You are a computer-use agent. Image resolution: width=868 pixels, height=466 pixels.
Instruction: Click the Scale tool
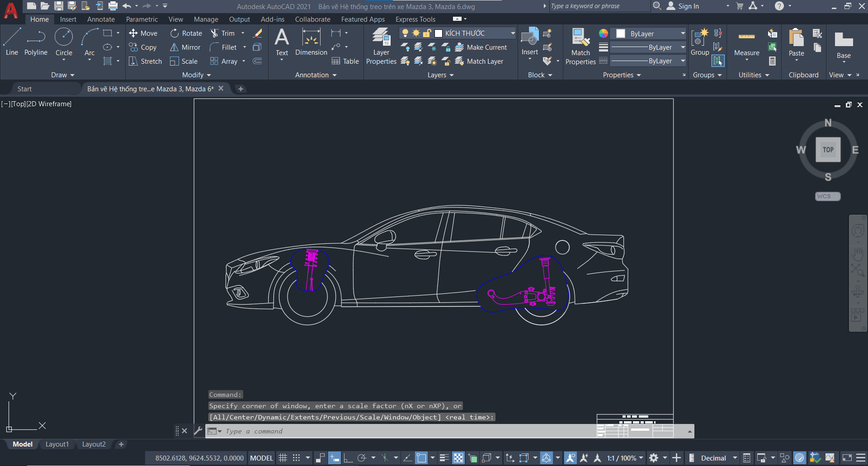tap(184, 61)
